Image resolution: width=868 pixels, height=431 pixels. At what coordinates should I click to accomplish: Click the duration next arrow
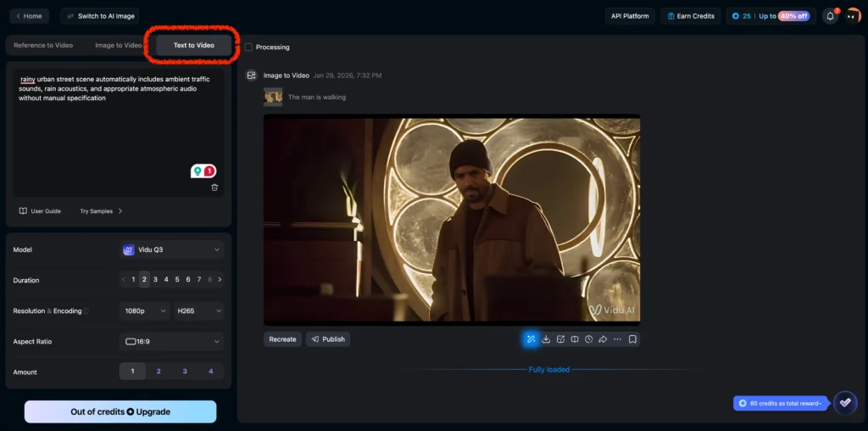click(x=220, y=280)
